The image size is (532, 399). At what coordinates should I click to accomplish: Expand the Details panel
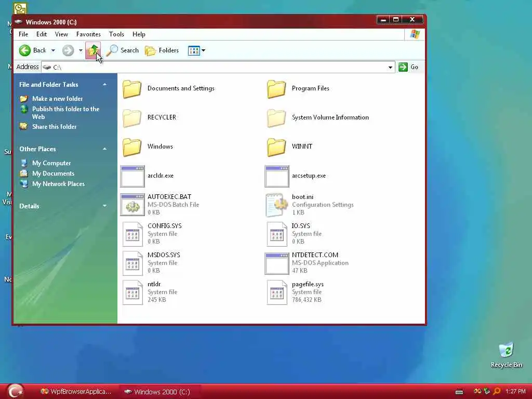(104, 206)
